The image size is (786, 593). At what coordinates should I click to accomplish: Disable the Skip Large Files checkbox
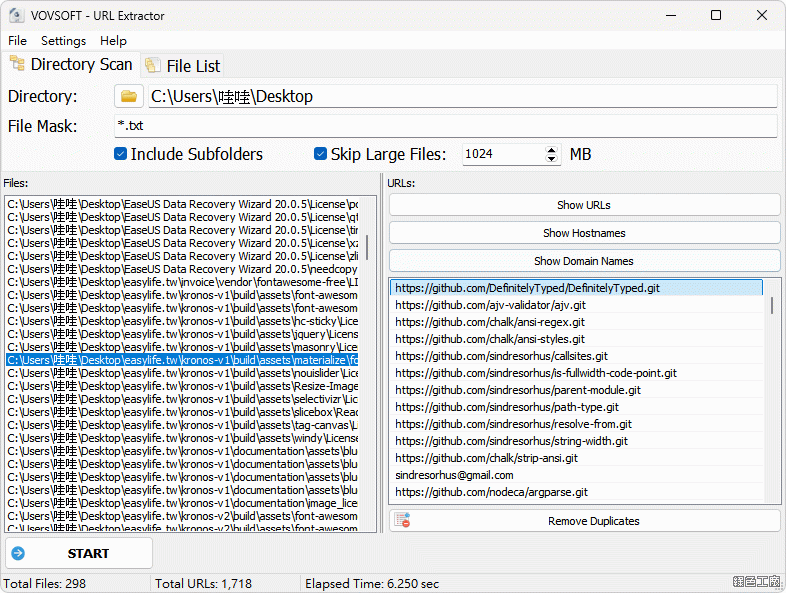[320, 154]
